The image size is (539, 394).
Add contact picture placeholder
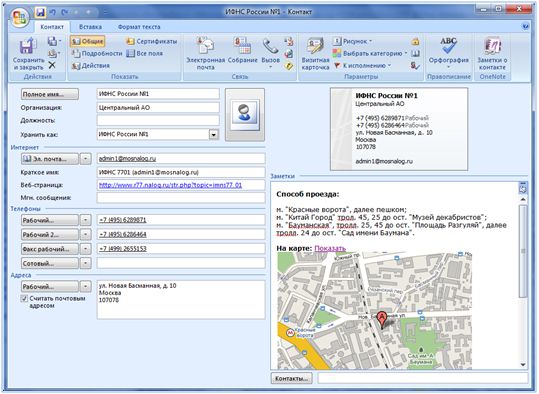[245, 114]
